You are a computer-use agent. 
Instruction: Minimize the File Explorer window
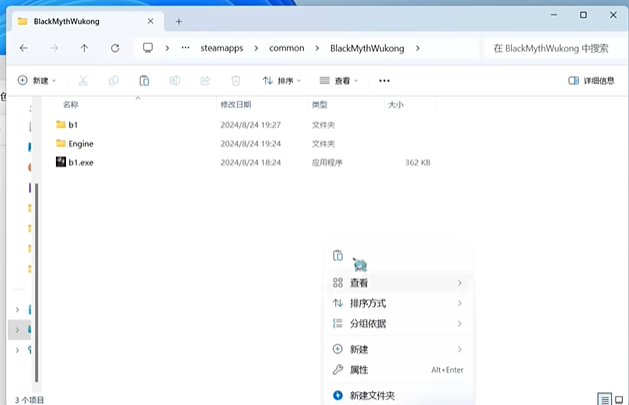click(554, 15)
